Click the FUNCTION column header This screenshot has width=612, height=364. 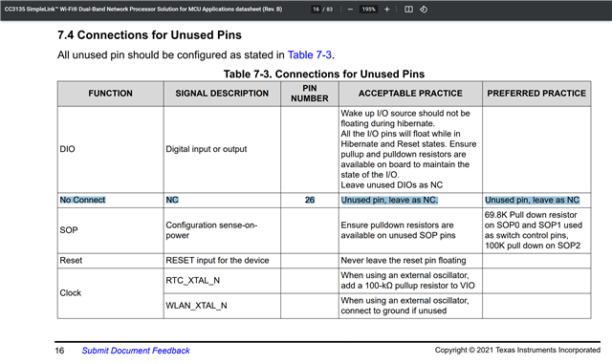pos(111,94)
